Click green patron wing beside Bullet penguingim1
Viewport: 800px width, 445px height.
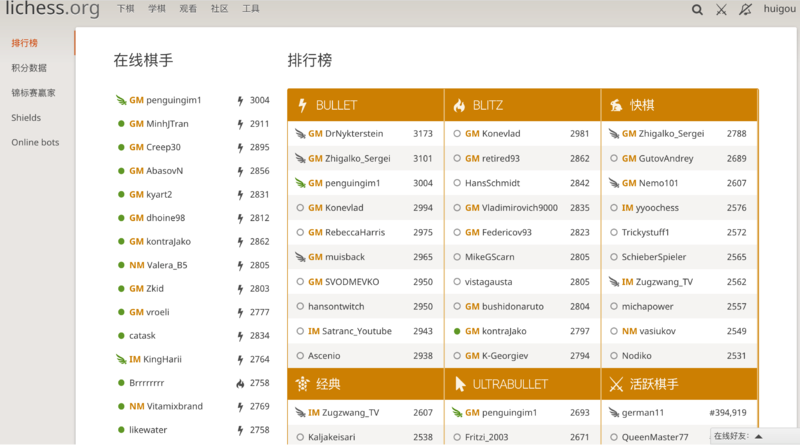(300, 183)
